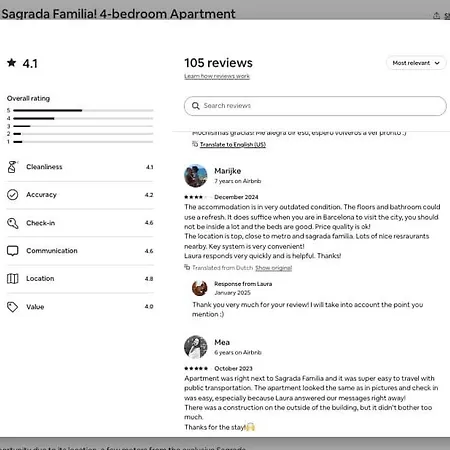Click the translated-from-Dutch icon
This screenshot has height=450, width=450.
[187, 267]
